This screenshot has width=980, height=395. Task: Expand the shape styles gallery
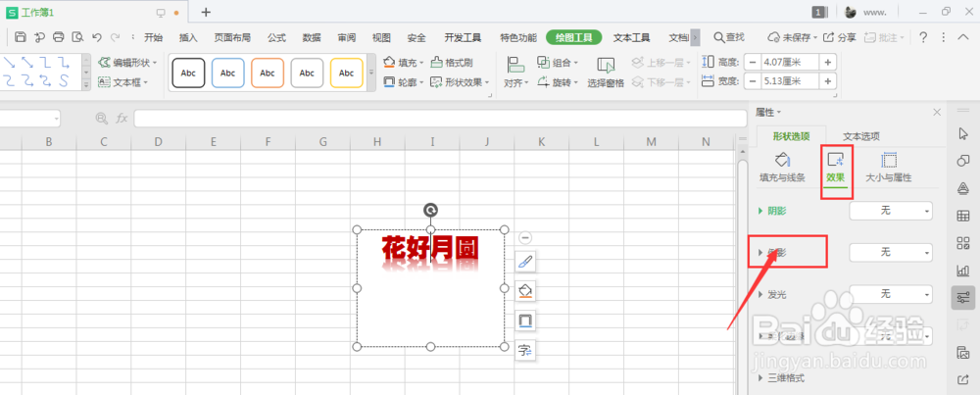370,73
